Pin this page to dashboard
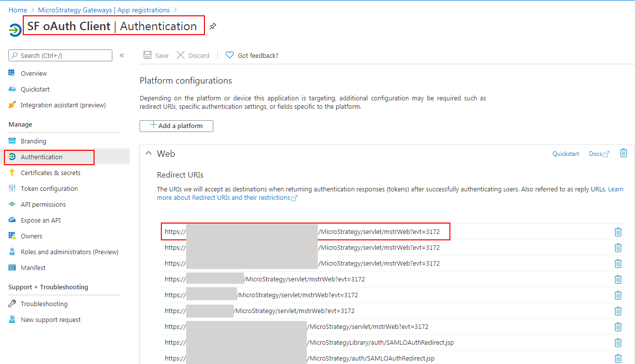635x364 pixels. (x=213, y=27)
